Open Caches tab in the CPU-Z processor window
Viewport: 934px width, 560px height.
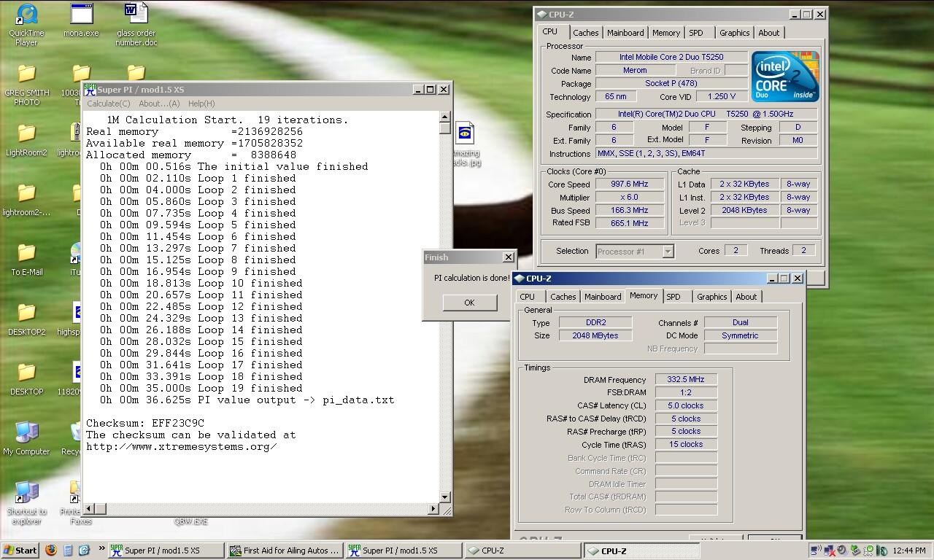585,33
